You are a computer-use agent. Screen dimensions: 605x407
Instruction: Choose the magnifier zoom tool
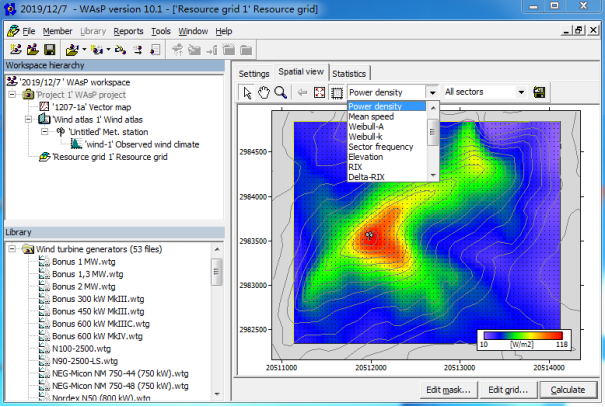coord(281,92)
